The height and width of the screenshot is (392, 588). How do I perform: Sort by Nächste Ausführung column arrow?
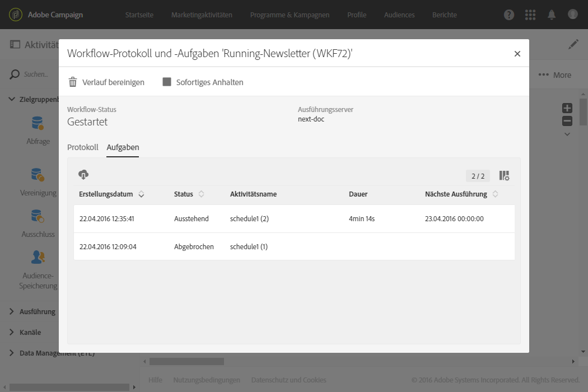pyautogui.click(x=496, y=194)
